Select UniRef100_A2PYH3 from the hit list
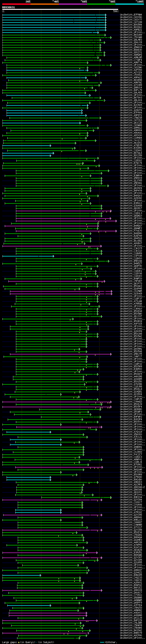146x644 pixels. [131, 70]
